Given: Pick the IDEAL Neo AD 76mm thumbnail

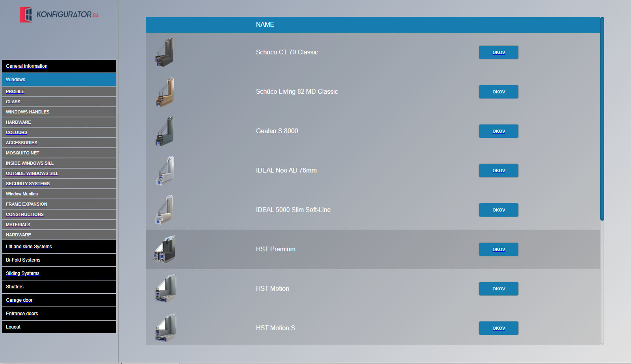Looking at the screenshot, I should pos(165,170).
